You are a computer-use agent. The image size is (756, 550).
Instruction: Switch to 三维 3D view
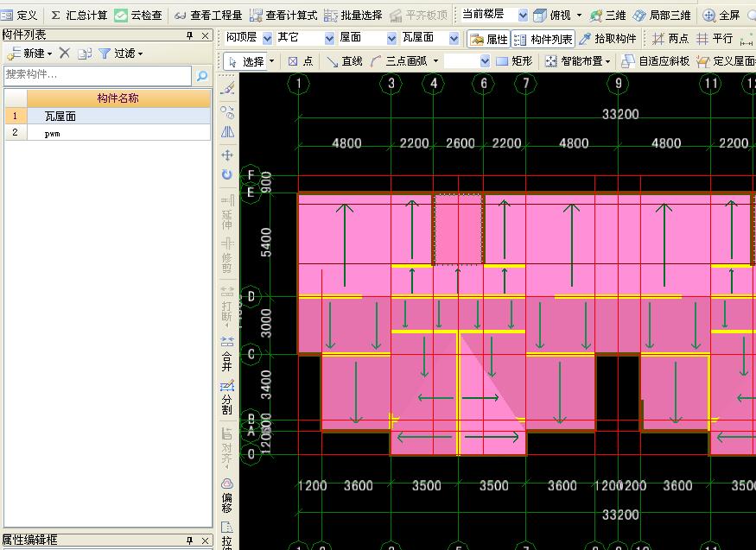(608, 16)
